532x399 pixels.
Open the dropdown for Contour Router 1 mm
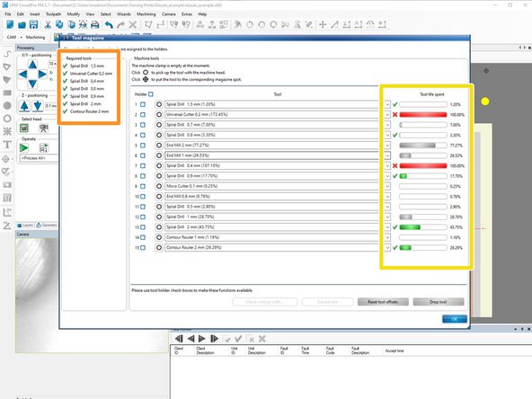[x=387, y=237]
